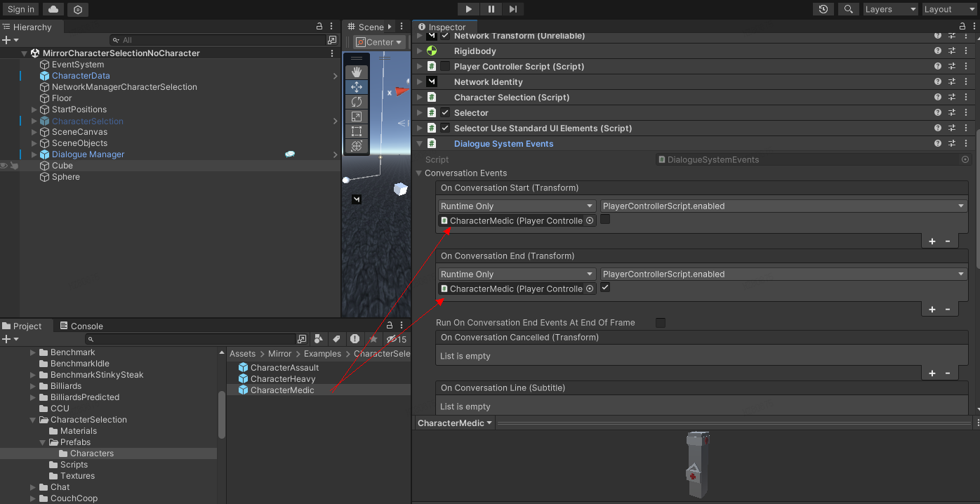Add entry to On Conversation Cancelled list

[x=932, y=373]
